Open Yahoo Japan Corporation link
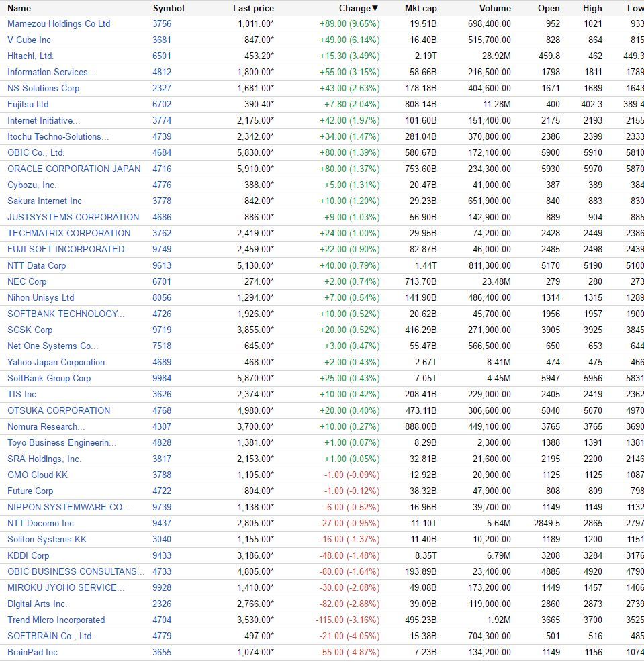644x662 pixels. pyautogui.click(x=56, y=362)
